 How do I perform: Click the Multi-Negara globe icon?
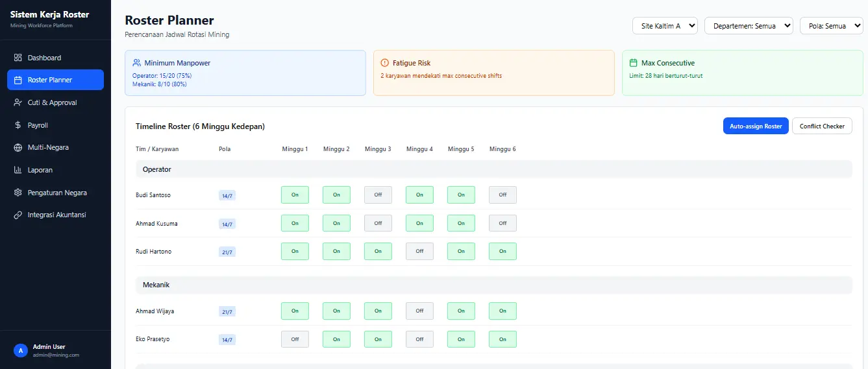[18, 147]
